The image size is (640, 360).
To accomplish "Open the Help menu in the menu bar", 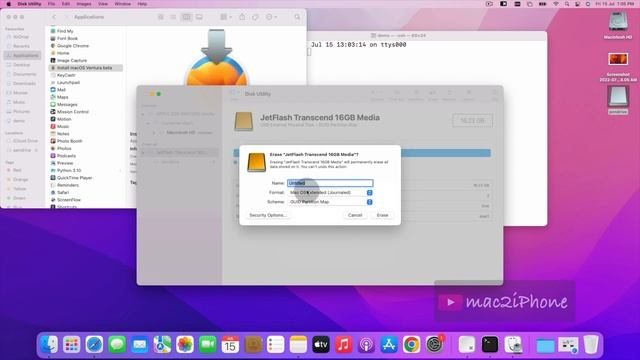I will click(x=142, y=4).
